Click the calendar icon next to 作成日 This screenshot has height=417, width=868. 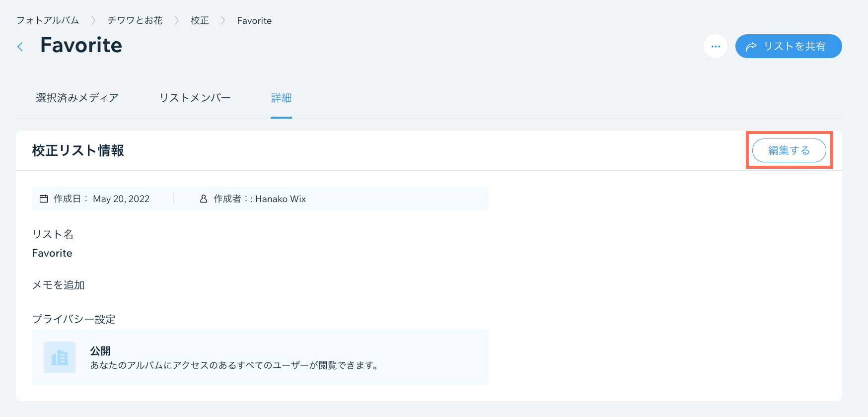click(x=44, y=199)
